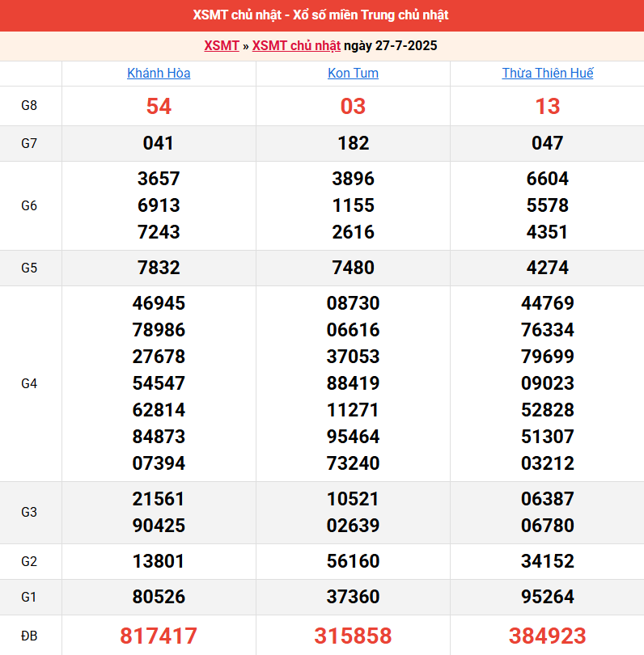Select the G5 row label
This screenshot has height=655, width=644.
(29, 268)
